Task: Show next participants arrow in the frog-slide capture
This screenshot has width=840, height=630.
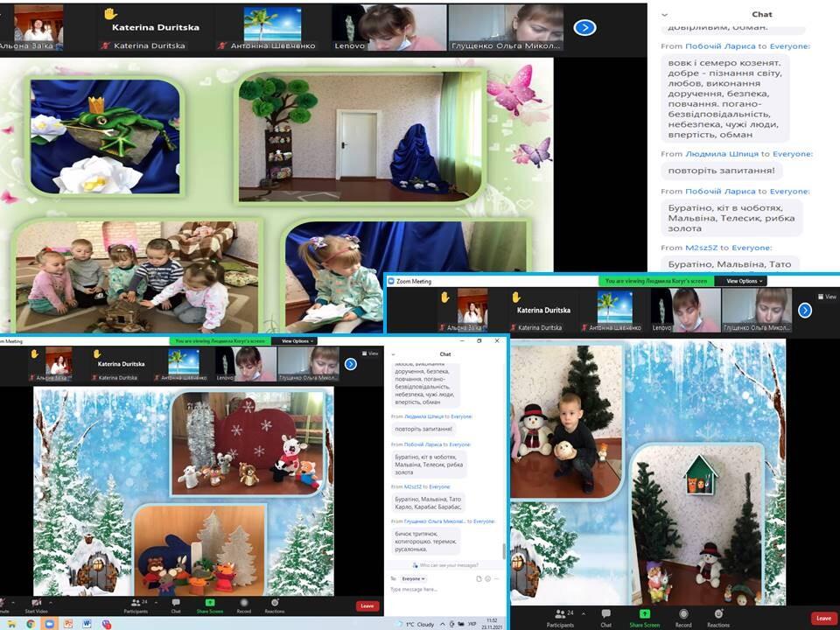Action: click(x=584, y=27)
